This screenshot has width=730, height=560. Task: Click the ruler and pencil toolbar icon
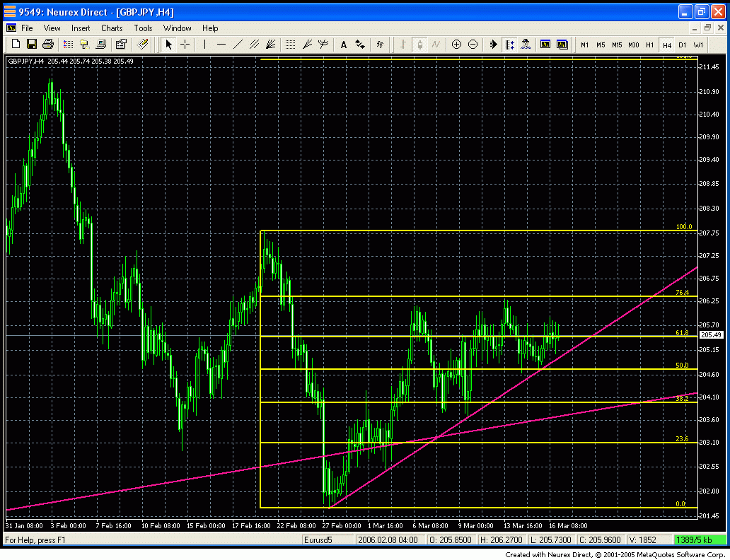point(142,45)
